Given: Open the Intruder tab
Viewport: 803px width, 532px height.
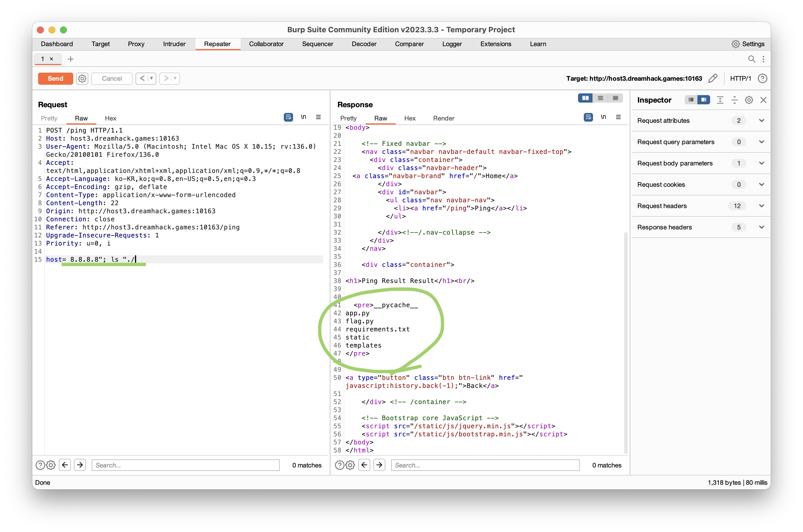Looking at the screenshot, I should click(174, 44).
